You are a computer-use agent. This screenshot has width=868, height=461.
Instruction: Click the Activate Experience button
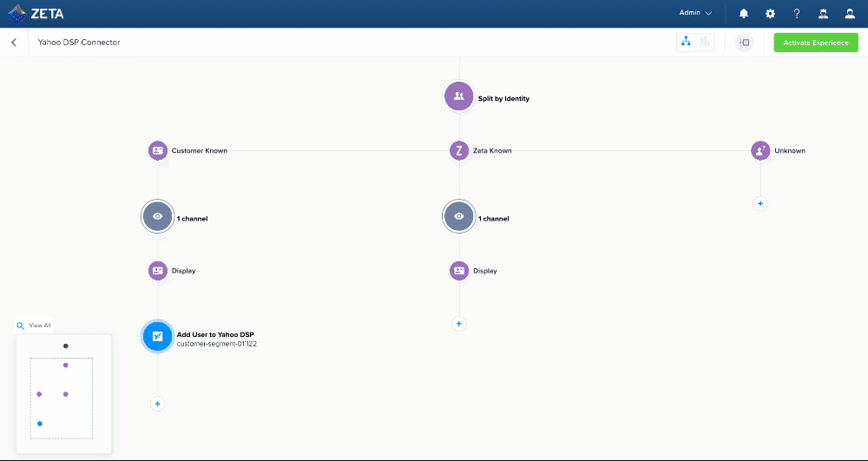pyautogui.click(x=816, y=43)
